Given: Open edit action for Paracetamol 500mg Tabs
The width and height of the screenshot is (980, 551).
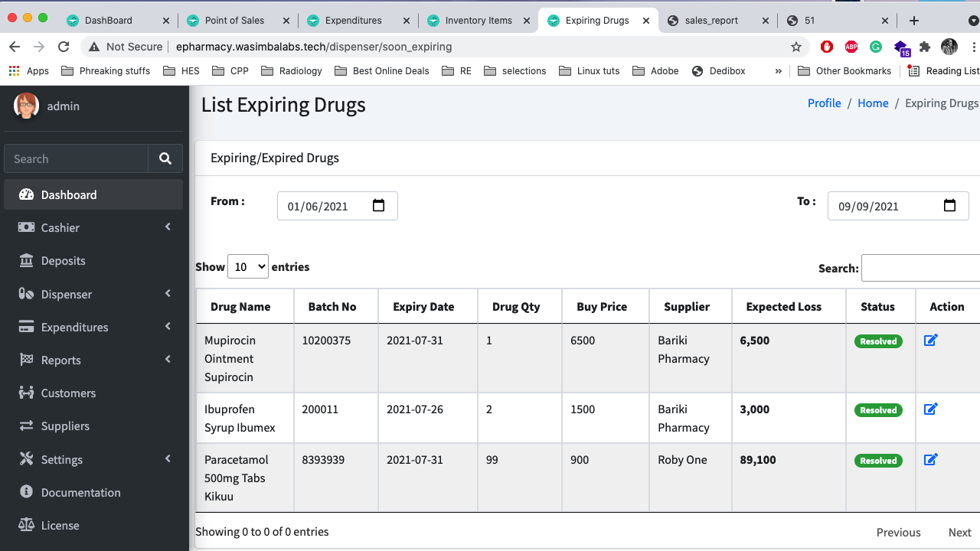Looking at the screenshot, I should coord(930,460).
